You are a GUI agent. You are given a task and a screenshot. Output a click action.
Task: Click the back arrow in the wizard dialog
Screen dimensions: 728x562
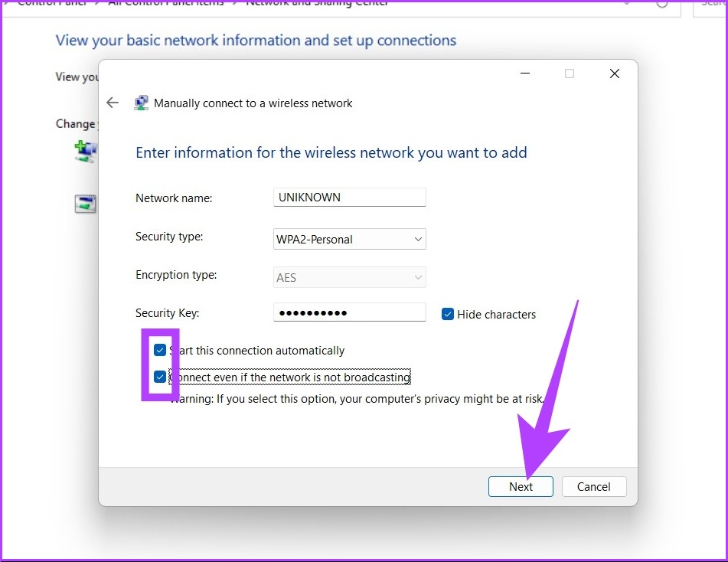click(x=112, y=102)
